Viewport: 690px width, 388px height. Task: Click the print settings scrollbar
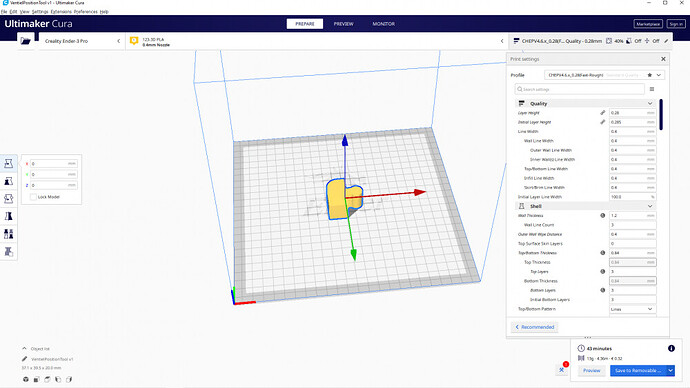click(x=661, y=115)
